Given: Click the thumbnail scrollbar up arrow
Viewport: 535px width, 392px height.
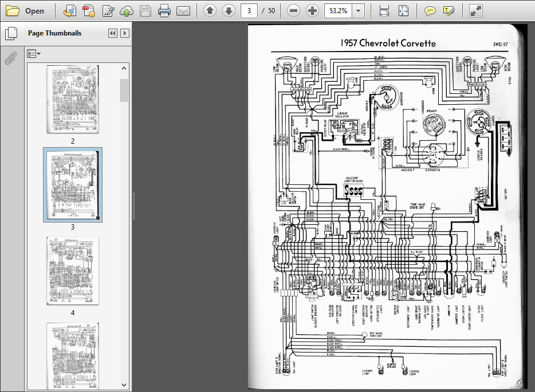Looking at the screenshot, I should point(124,68).
